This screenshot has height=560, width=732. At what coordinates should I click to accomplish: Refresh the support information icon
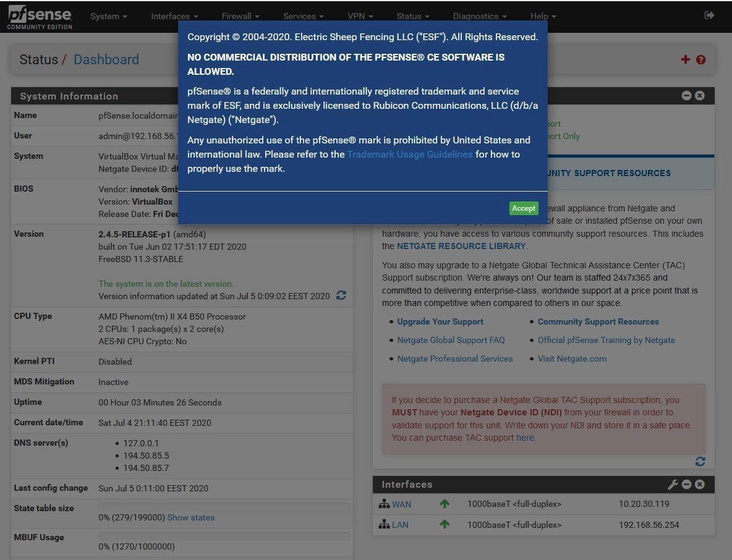[700, 461]
